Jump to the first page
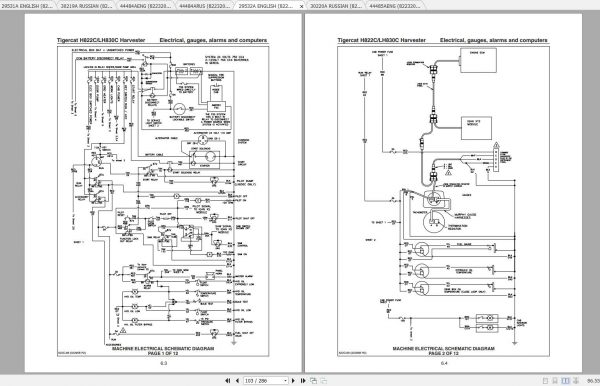Viewport: 600px width, 386px height. coord(228,381)
